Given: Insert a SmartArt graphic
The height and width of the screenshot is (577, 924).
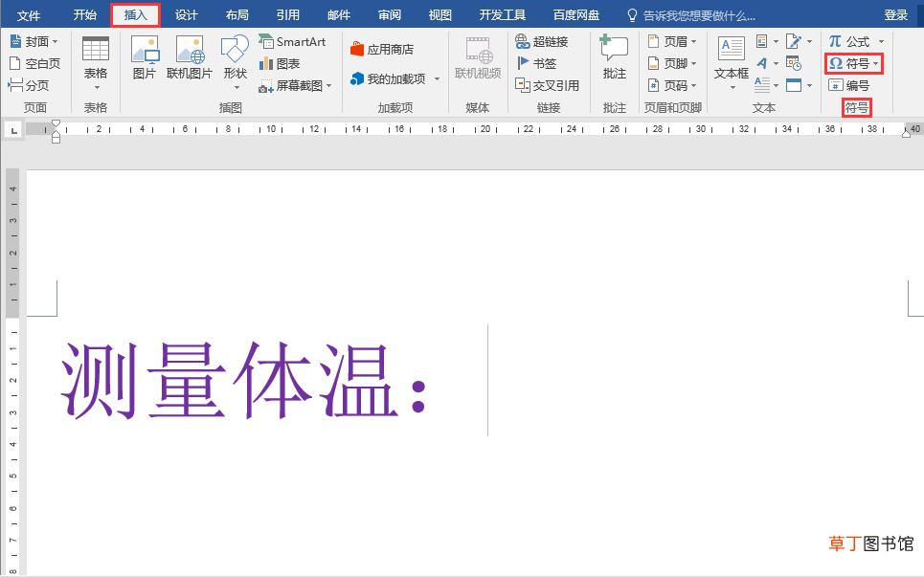Looking at the screenshot, I should pos(292,42).
